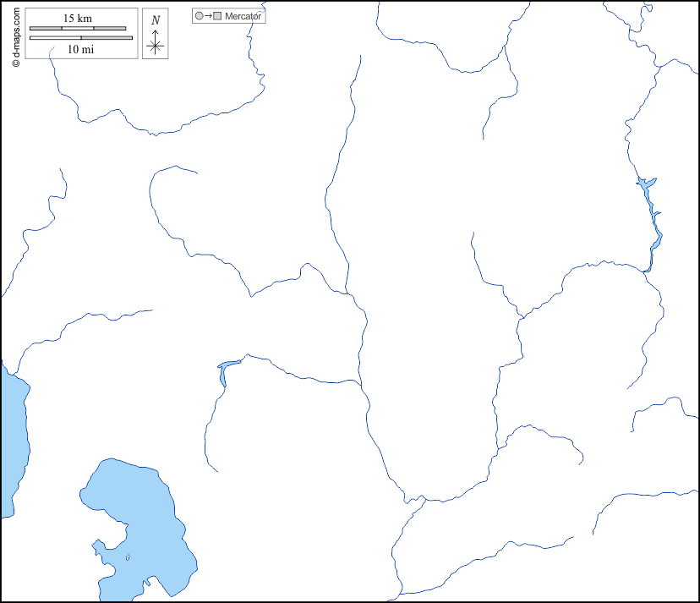The width and height of the screenshot is (700, 603).
Task: Click the gray circle in the projection box
Action: (199, 16)
